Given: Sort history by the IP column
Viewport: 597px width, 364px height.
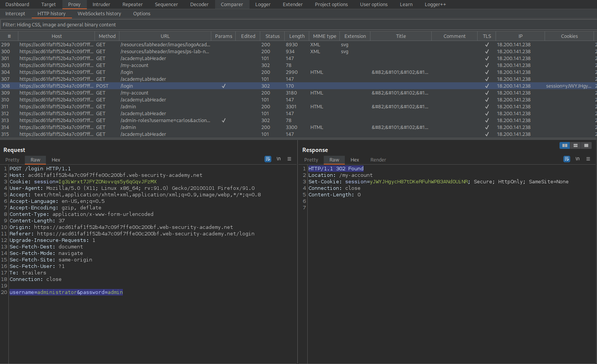Looking at the screenshot, I should point(520,36).
